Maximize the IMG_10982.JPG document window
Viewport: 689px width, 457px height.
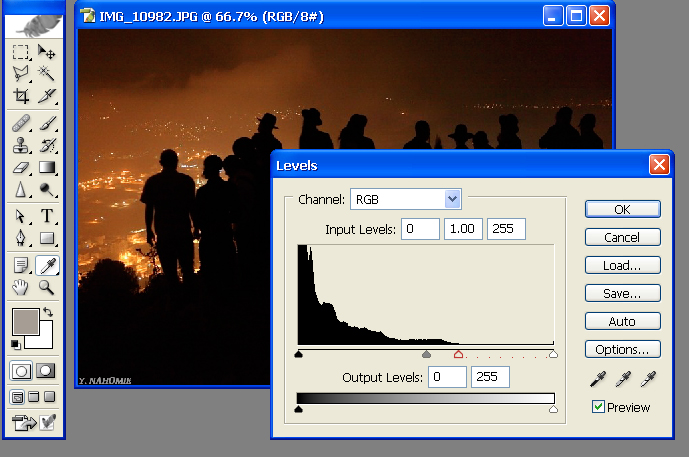coord(576,16)
